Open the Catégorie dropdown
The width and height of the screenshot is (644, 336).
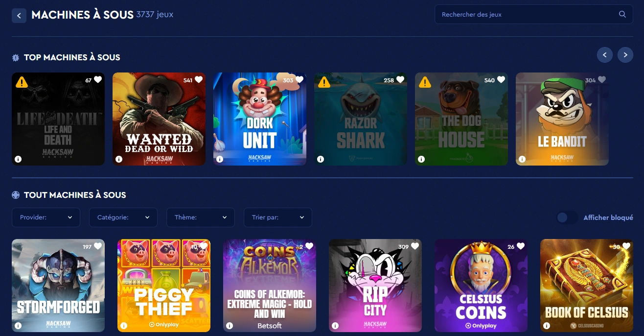click(x=123, y=217)
